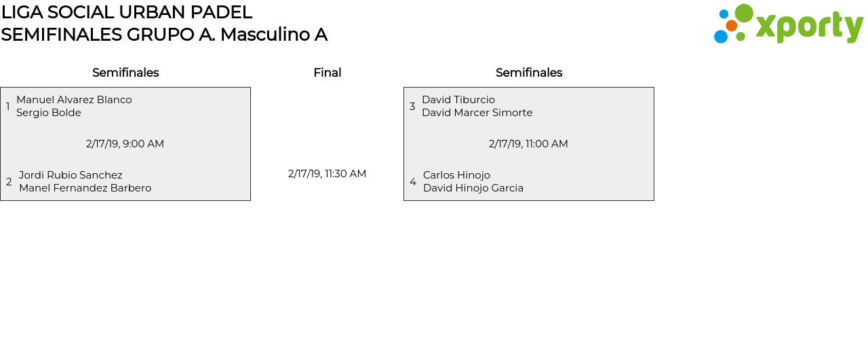Select the Semifinales header above Manuel Alvarez Blanco
The image size is (868, 349).
point(125,73)
